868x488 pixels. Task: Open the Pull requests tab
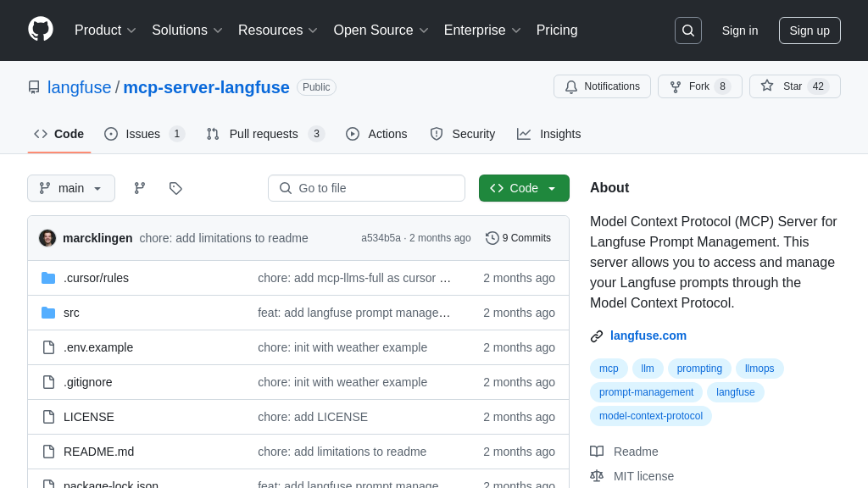click(264, 134)
